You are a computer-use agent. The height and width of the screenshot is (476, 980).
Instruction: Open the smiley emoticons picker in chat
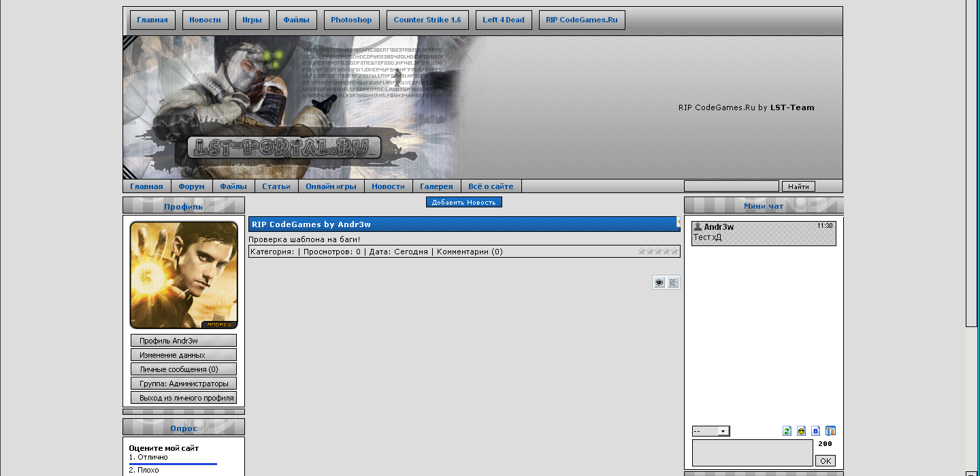(801, 431)
